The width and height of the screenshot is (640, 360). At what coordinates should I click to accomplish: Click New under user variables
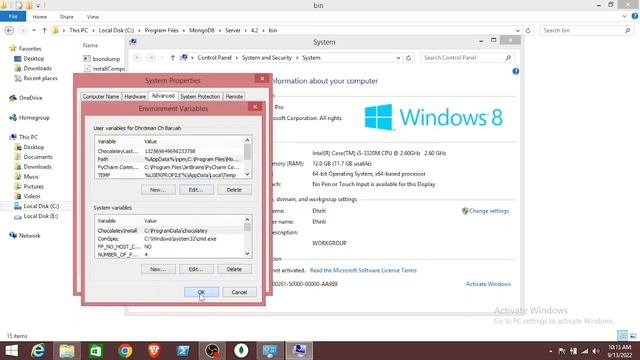(158, 190)
